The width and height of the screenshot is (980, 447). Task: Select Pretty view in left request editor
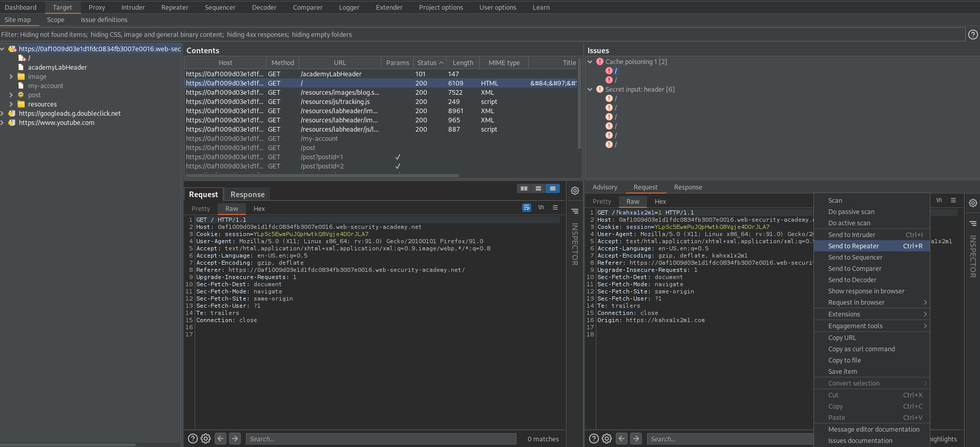(201, 208)
